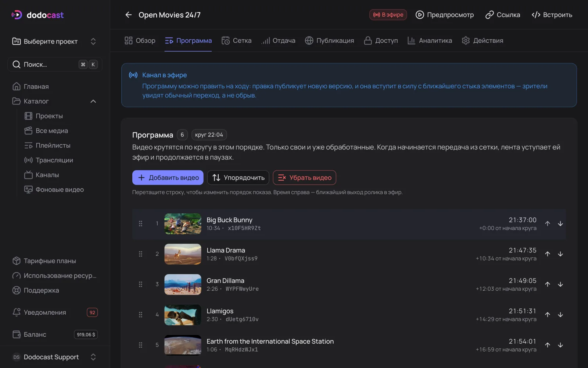Switch to Публикация tab
The width and height of the screenshot is (588, 368).
pyautogui.click(x=330, y=40)
